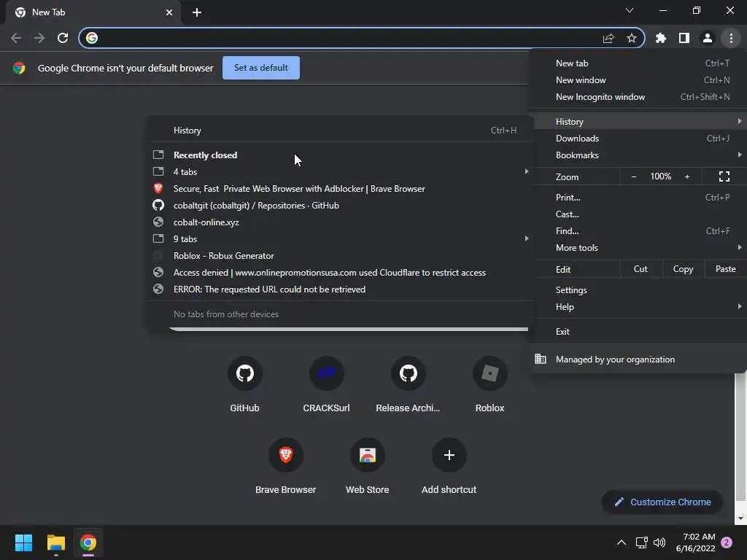Expand the 9 tabs recently closed group

tap(340, 239)
